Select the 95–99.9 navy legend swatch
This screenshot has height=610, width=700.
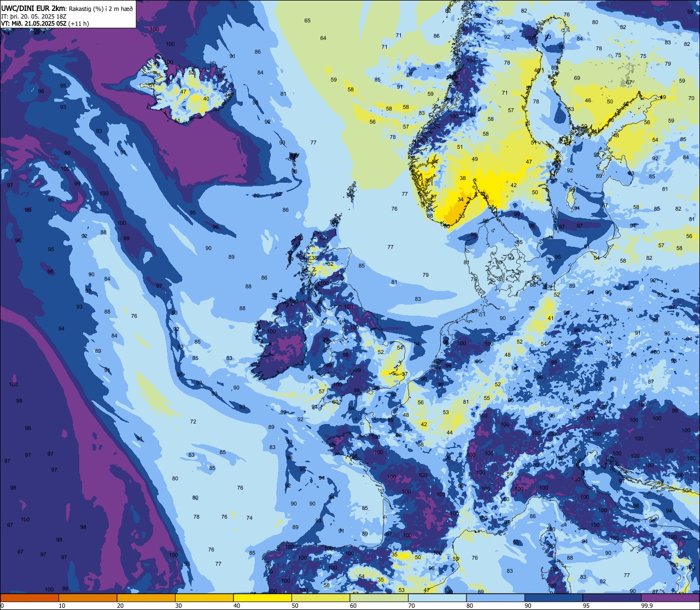(x=612, y=597)
